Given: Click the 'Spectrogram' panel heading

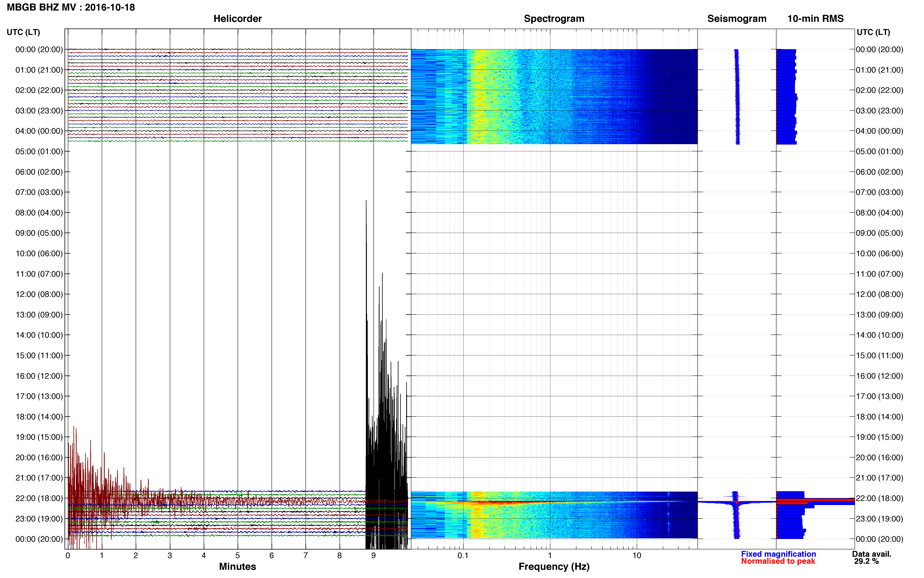Looking at the screenshot, I should click(554, 18).
